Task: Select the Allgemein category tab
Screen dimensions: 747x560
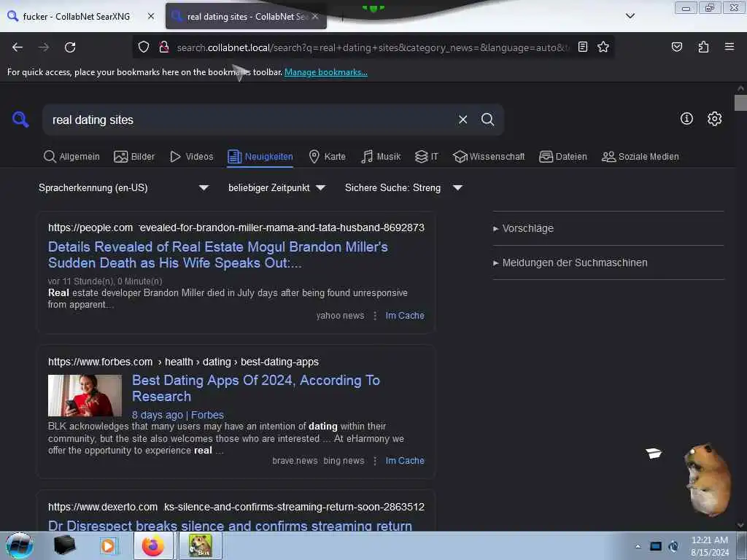Action: 71,157
